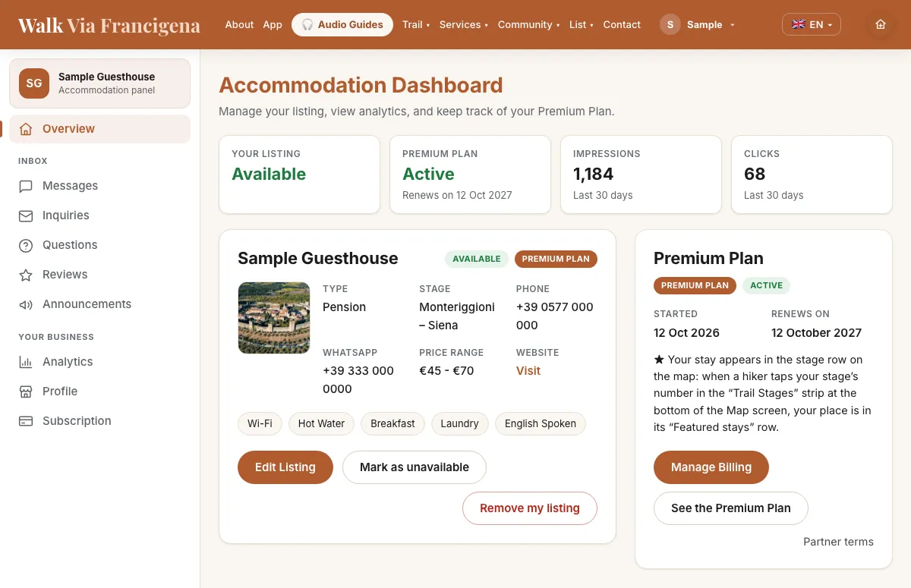Click the renewal date 12 October 2027

816,332
